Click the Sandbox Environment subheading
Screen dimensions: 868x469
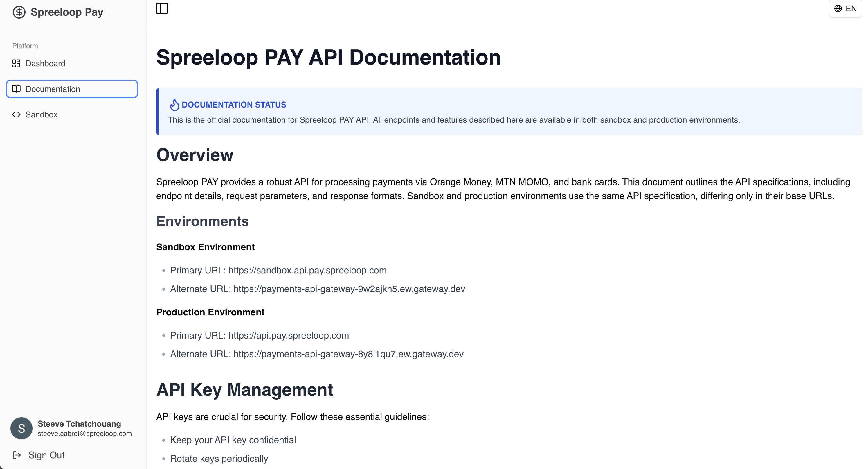205,247
